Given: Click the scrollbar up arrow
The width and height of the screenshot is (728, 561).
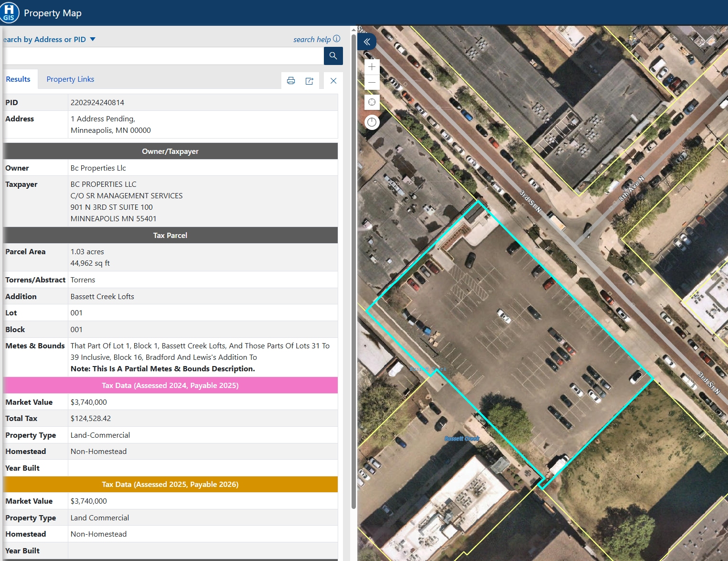Looking at the screenshot, I should click(353, 30).
